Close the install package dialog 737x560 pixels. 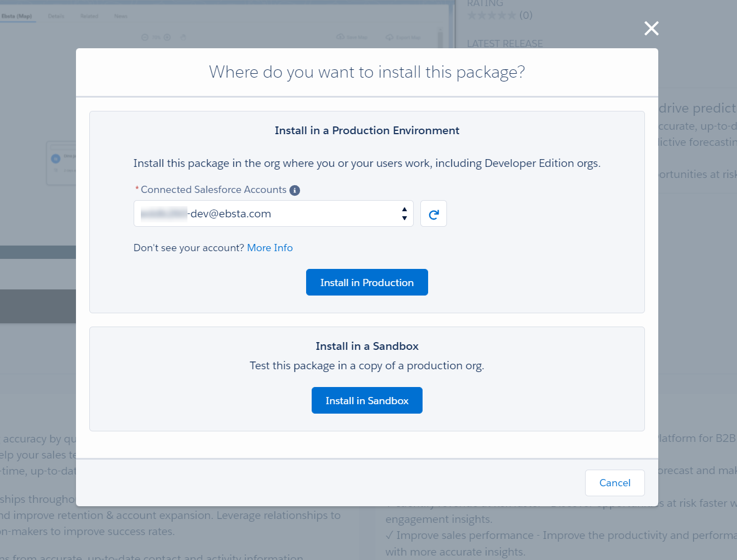click(651, 28)
